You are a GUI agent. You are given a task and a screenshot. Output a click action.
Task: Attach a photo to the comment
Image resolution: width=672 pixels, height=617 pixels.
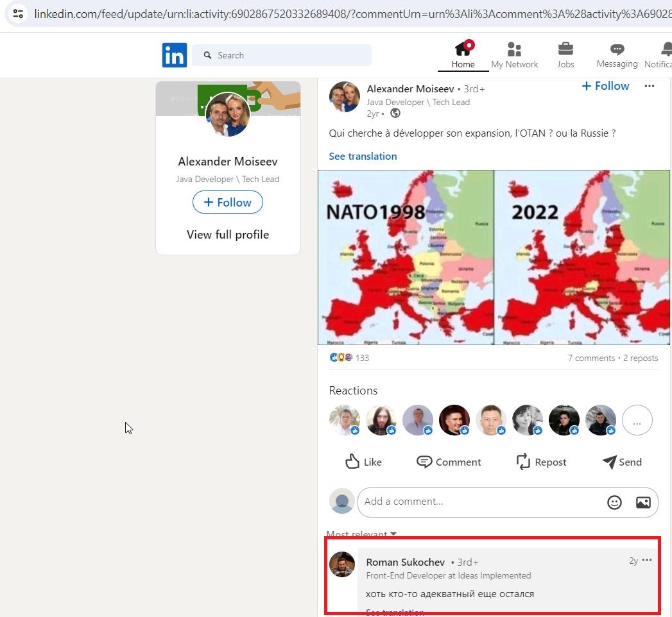point(643,502)
